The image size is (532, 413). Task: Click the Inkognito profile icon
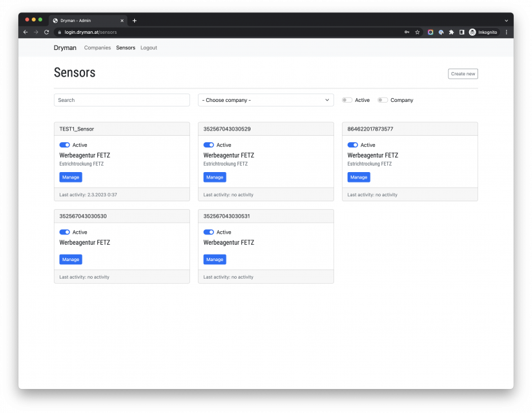pos(472,32)
